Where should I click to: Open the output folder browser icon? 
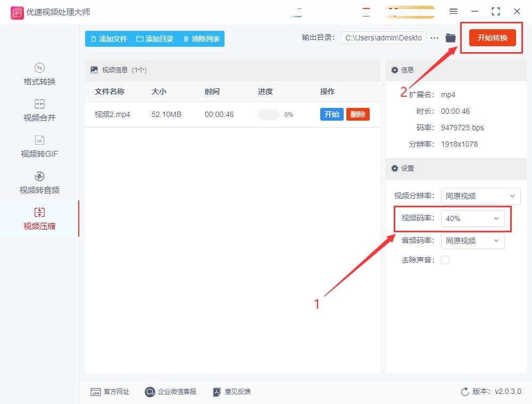tap(450, 38)
